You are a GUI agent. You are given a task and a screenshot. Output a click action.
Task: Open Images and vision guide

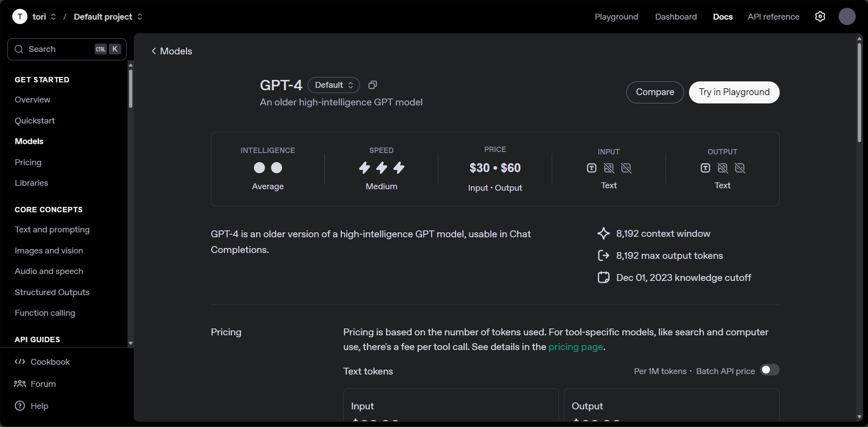coord(49,251)
